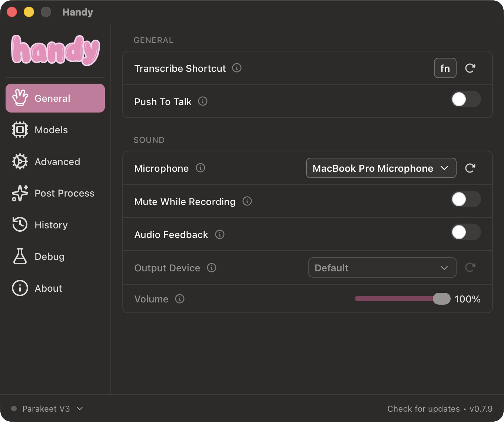Click the Advanced gear icon
The height and width of the screenshot is (422, 504).
[20, 161]
